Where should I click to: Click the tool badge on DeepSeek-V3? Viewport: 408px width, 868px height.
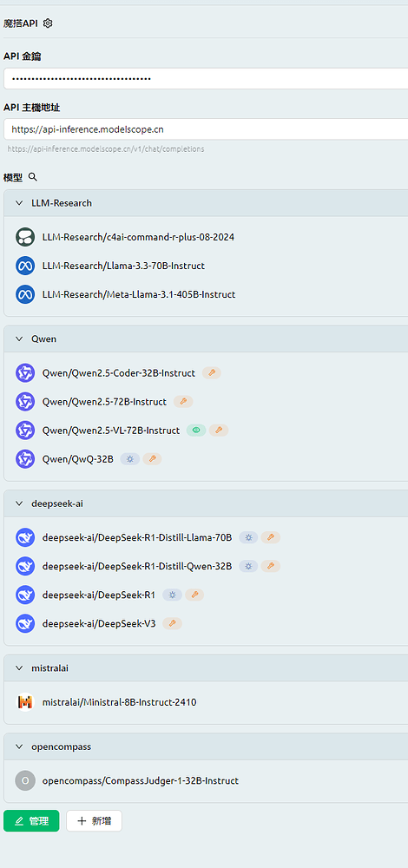(x=172, y=623)
